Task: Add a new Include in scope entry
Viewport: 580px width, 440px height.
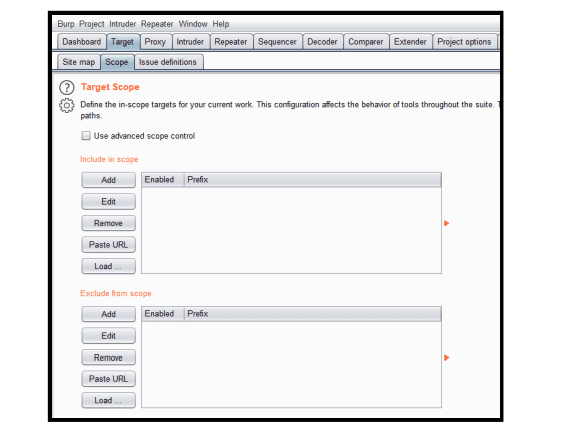Action: (x=108, y=180)
